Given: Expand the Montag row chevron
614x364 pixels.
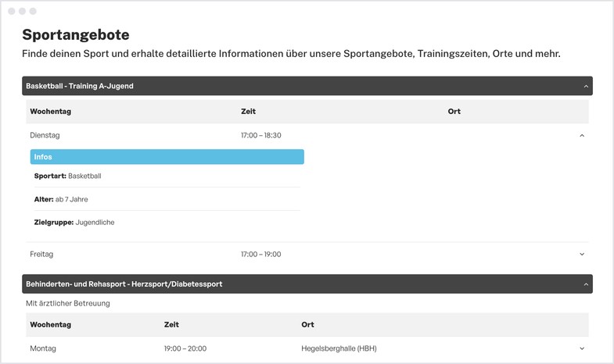Looking at the screenshot, I should (x=582, y=348).
